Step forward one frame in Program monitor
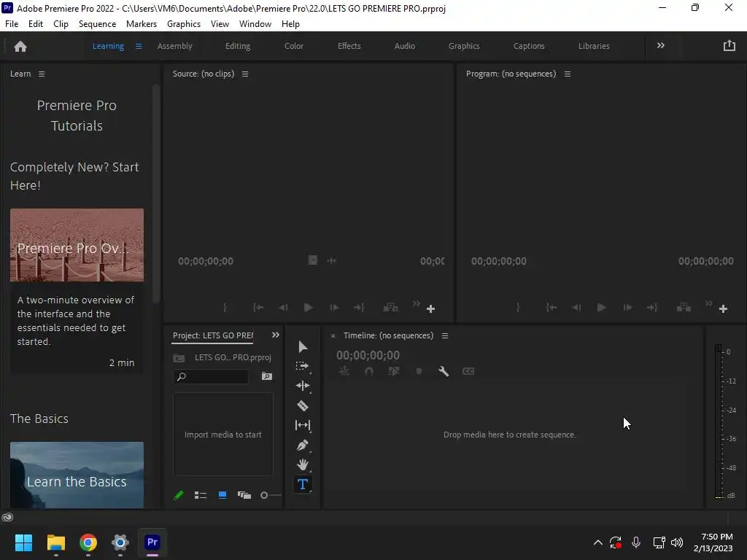Viewport: 747px width, 560px height. [628, 308]
